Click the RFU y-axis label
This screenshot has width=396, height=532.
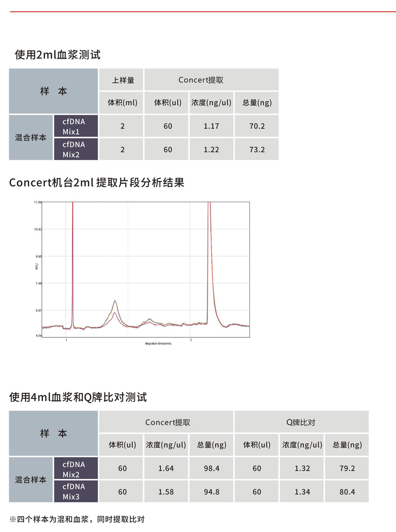pyautogui.click(x=37, y=266)
